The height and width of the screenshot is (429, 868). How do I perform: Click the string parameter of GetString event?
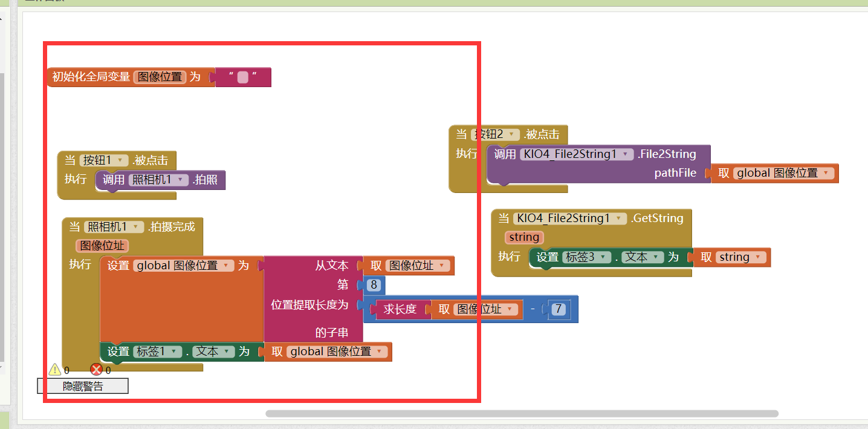pyautogui.click(x=523, y=237)
